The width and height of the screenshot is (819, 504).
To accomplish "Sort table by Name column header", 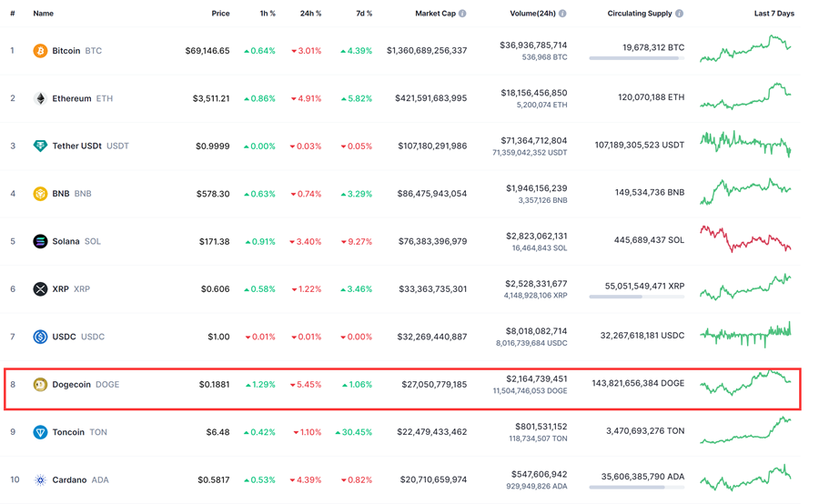I will pyautogui.click(x=44, y=14).
